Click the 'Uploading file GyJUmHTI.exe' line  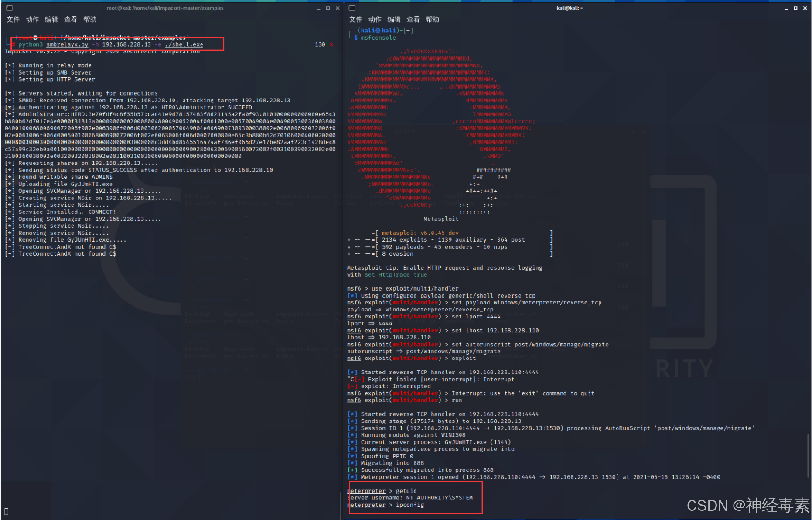click(59, 184)
